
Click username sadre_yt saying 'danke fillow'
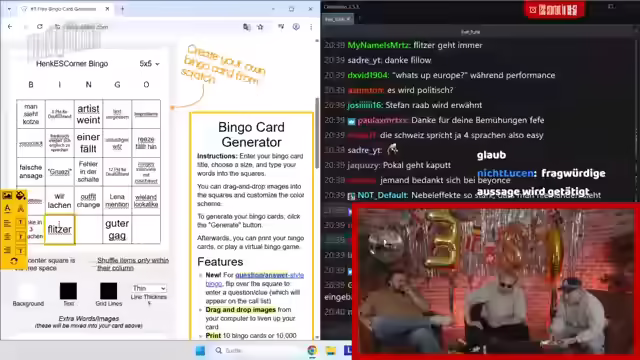364,60
